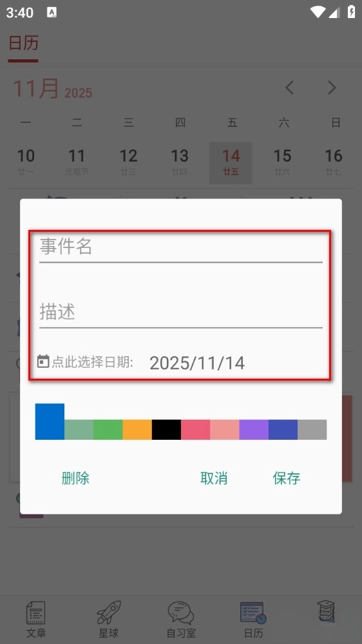Screen dimensions: 362x644
Task: Open the 文章 articles tab icon
Action: click(x=35, y=613)
